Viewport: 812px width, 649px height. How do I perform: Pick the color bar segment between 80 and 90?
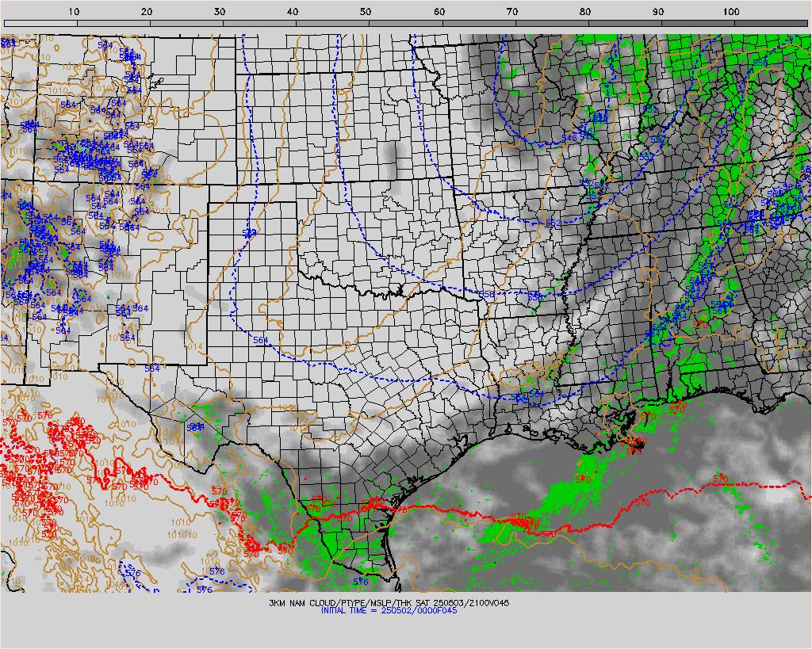point(625,23)
